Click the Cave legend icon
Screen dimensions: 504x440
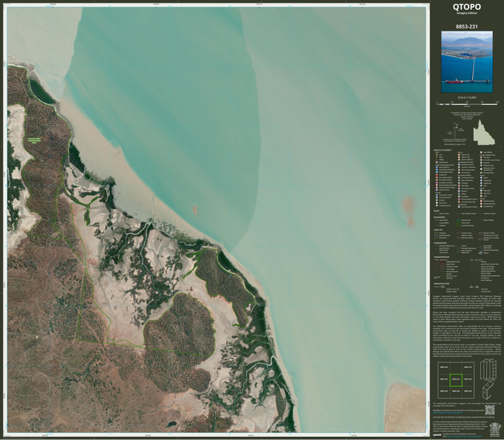(481, 196)
